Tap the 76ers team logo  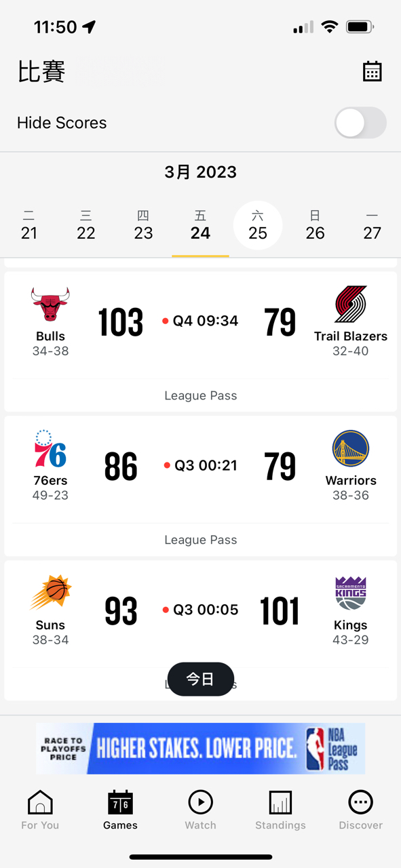coord(50,449)
